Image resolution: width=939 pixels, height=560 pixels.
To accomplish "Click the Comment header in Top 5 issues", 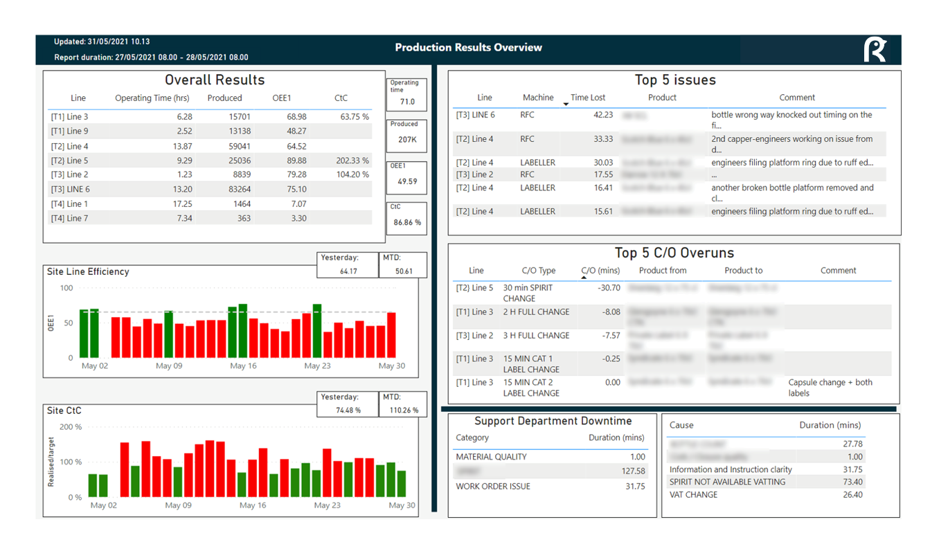I will (797, 98).
